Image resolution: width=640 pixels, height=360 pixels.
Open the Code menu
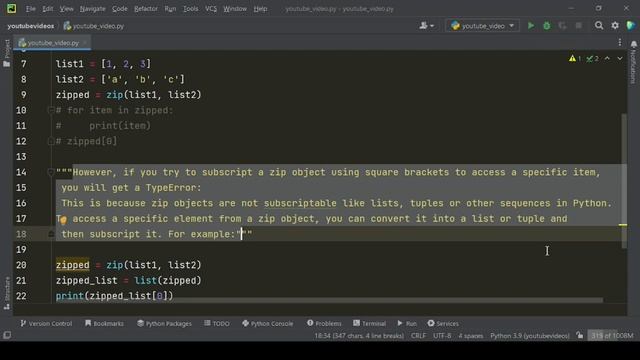click(120, 9)
